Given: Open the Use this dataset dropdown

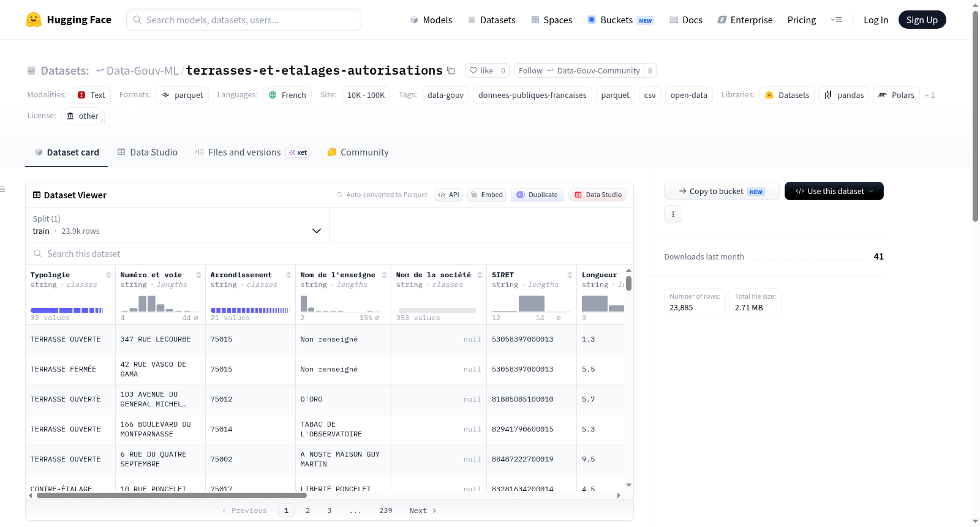Looking at the screenshot, I should coord(834,191).
